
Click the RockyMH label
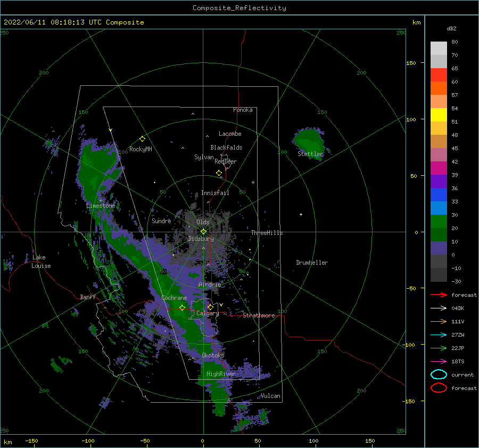pos(141,149)
